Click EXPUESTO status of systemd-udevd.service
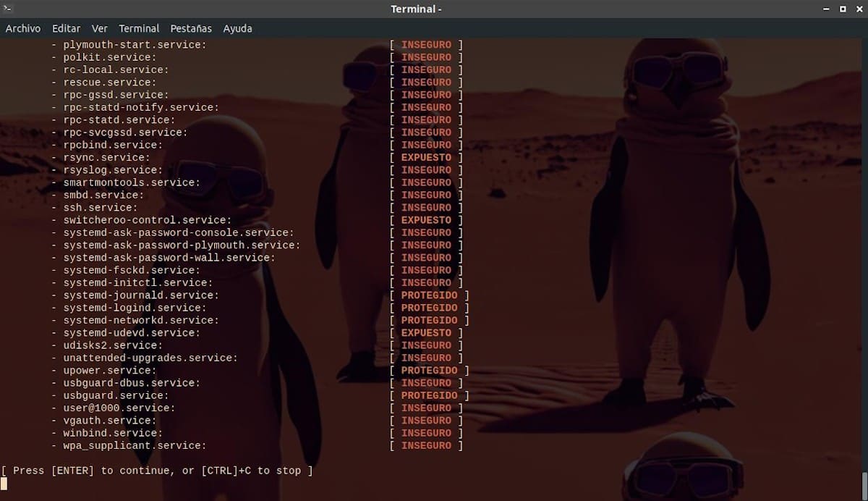This screenshot has height=501, width=868. 426,333
